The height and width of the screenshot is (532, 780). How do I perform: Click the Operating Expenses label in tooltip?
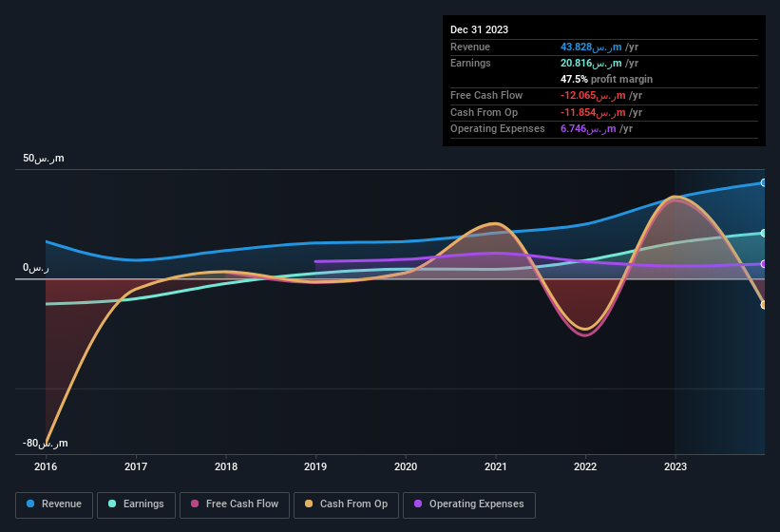[x=498, y=129]
